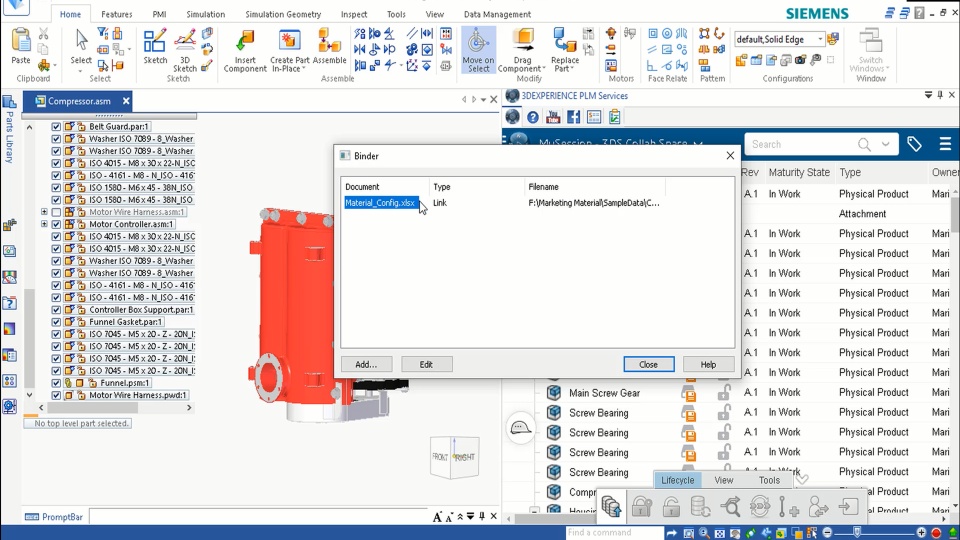Click Help in the Binder dialog
Screen dimensions: 960x540
(x=708, y=364)
